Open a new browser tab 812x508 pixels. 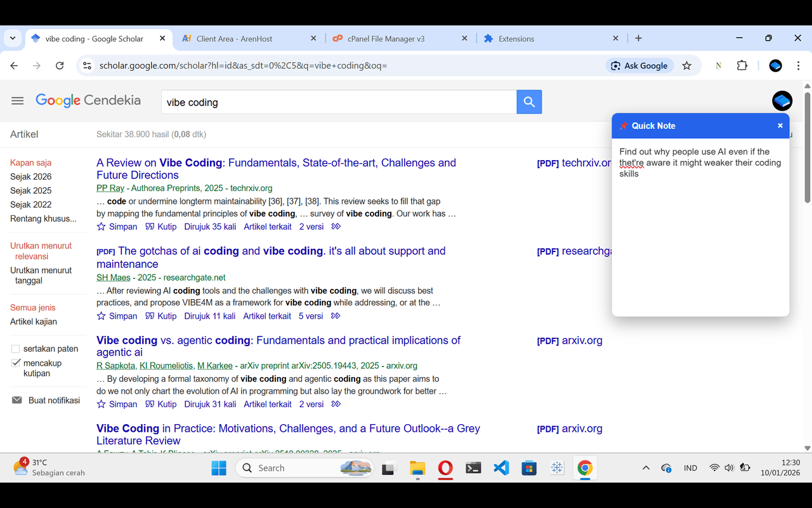coord(638,38)
